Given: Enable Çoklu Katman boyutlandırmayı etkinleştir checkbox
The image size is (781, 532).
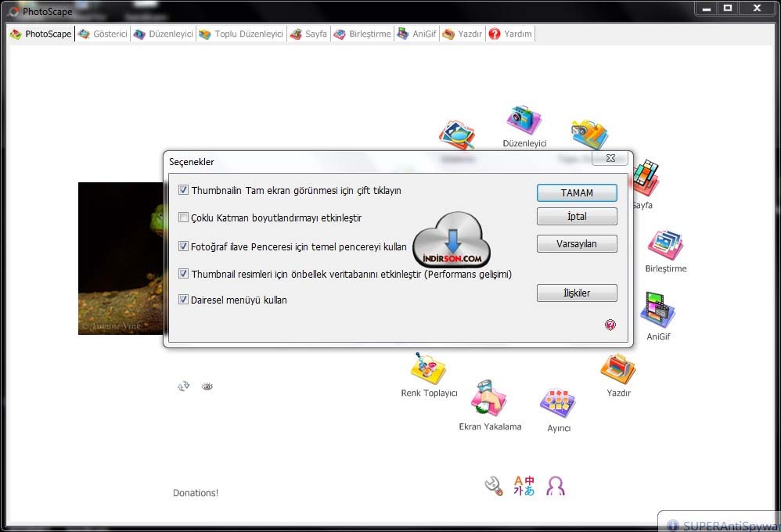Looking at the screenshot, I should click(183, 217).
